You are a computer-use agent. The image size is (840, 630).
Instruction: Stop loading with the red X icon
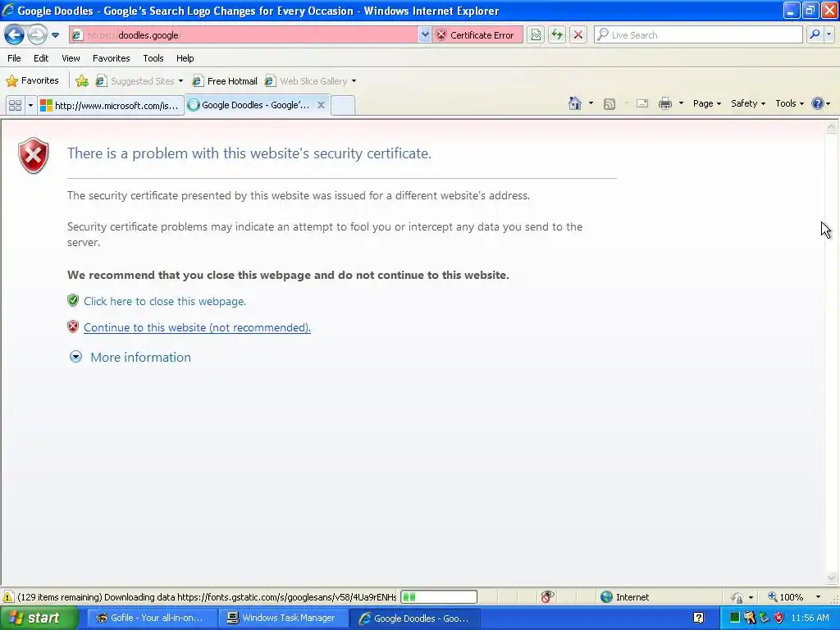tap(578, 34)
